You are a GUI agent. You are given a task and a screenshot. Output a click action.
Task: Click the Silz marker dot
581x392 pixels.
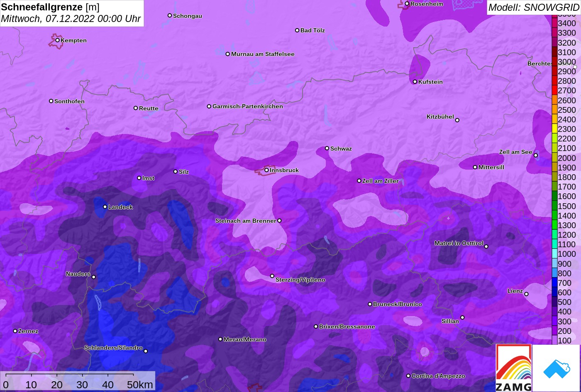tap(176, 171)
